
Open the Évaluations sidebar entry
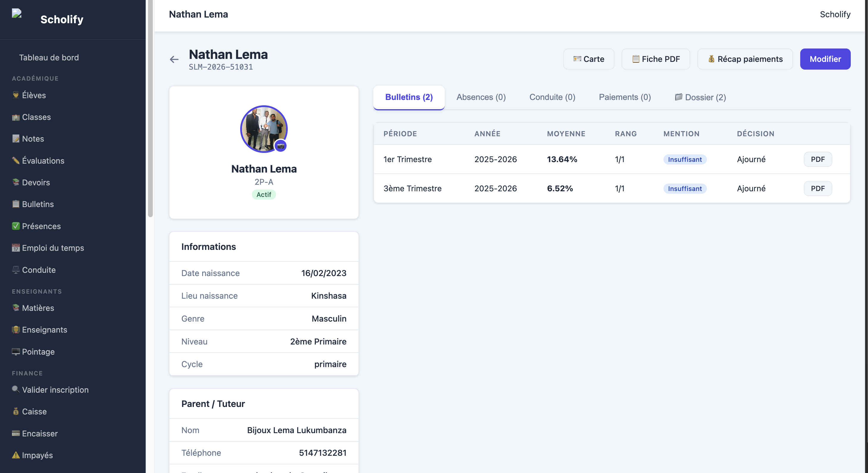(38, 160)
